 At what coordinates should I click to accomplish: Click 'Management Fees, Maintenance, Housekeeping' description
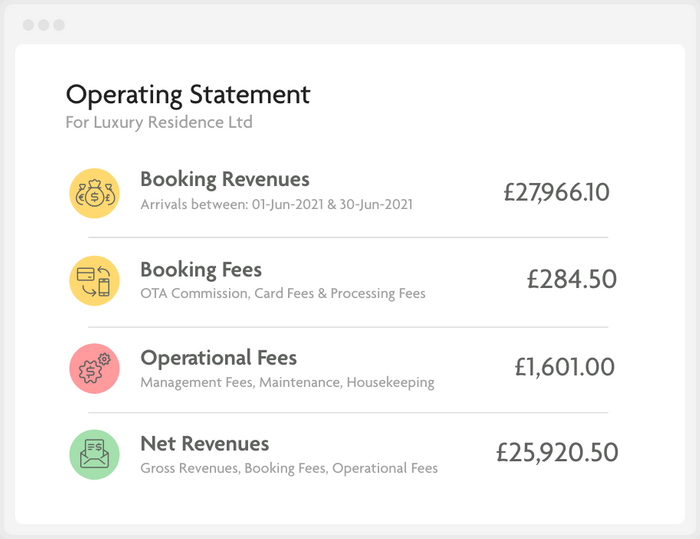[x=287, y=382]
